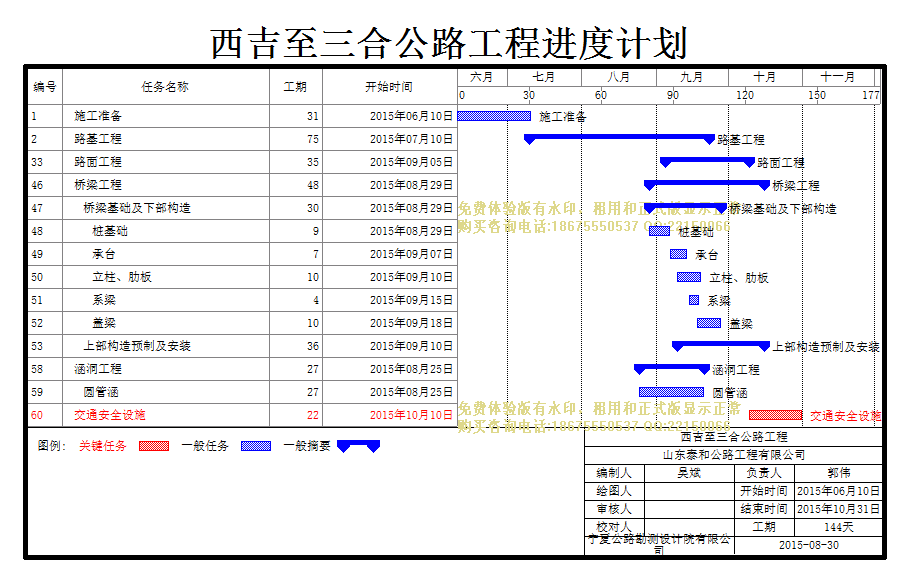Screen dimensions: 908x581
Task: Click the 开始时间 table column header
Action: (x=389, y=87)
